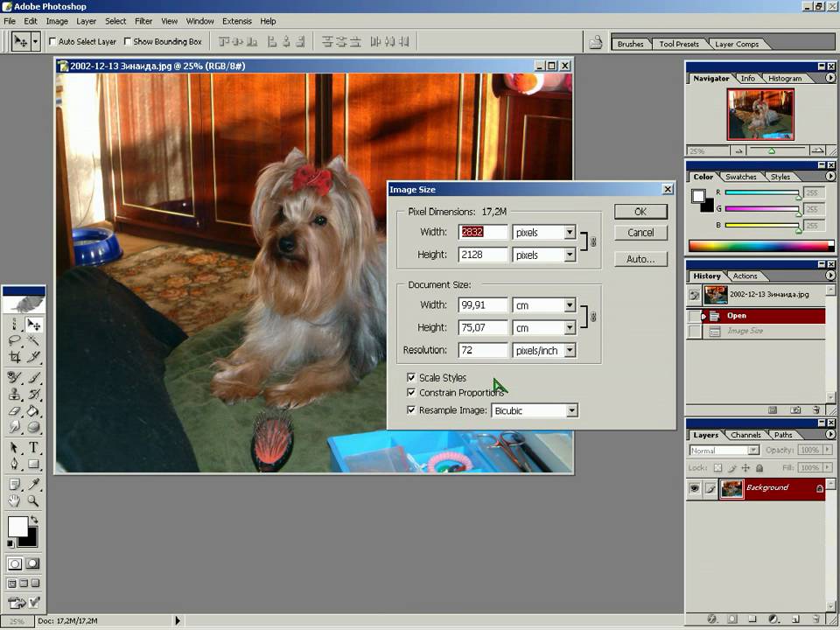Open the Layer menu
The height and width of the screenshot is (630, 840).
tap(87, 21)
